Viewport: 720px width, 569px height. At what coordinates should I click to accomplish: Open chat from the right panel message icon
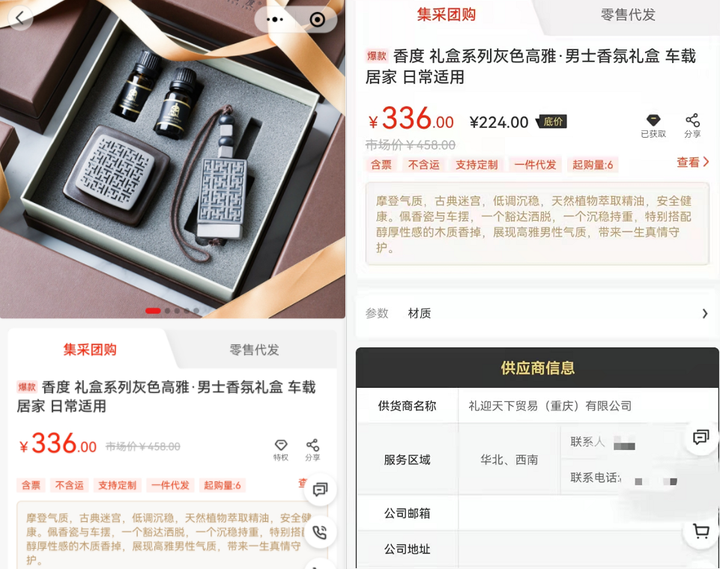[701, 437]
